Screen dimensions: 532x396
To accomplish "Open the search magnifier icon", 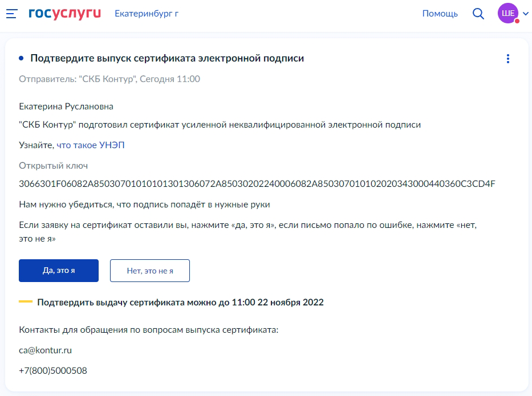I will [478, 14].
